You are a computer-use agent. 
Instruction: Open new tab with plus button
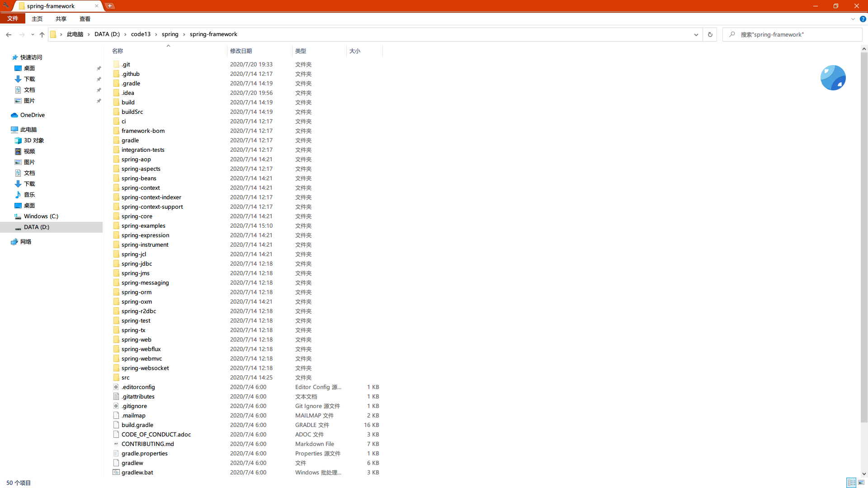coord(110,6)
